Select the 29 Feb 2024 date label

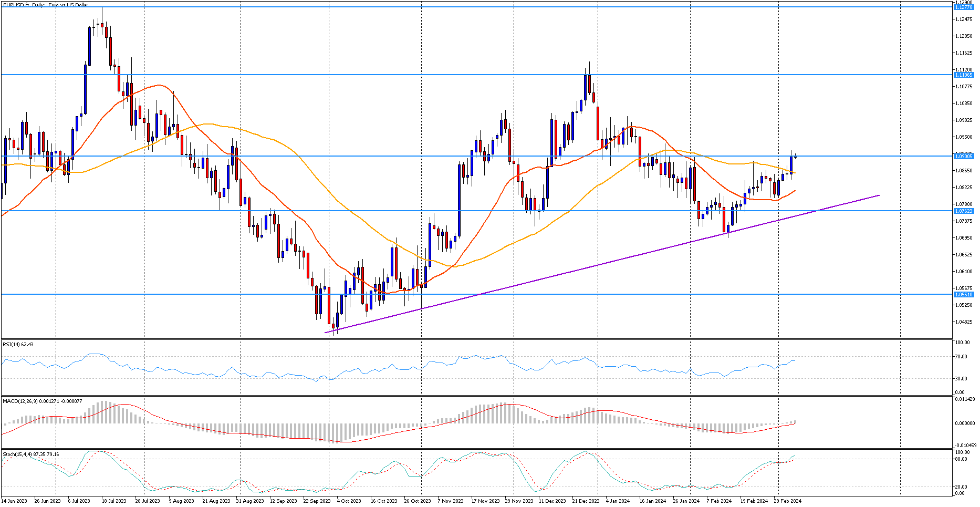tap(787, 501)
